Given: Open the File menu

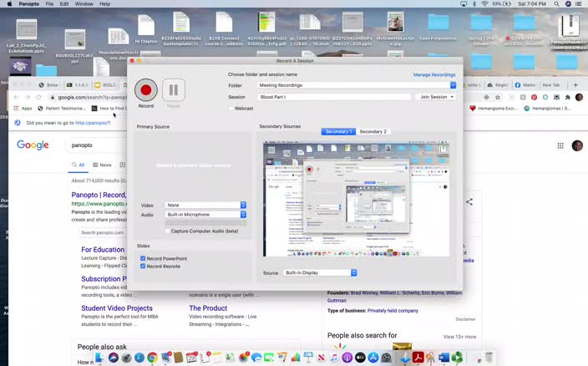Looking at the screenshot, I should [x=49, y=3].
